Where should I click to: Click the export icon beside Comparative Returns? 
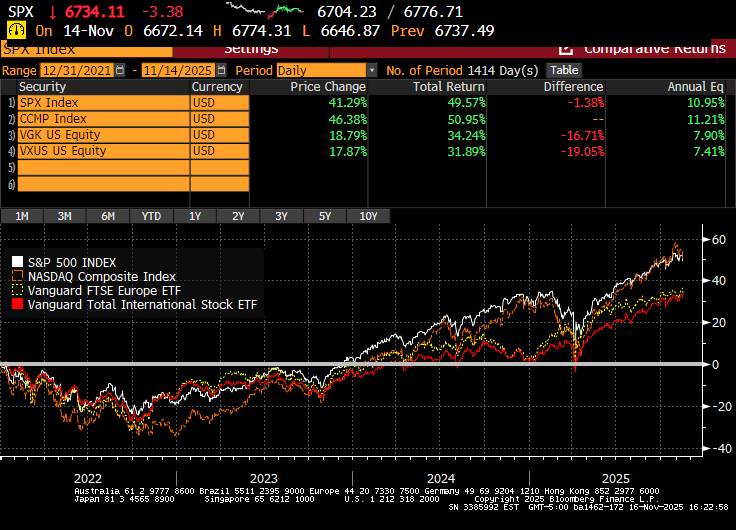(x=566, y=48)
